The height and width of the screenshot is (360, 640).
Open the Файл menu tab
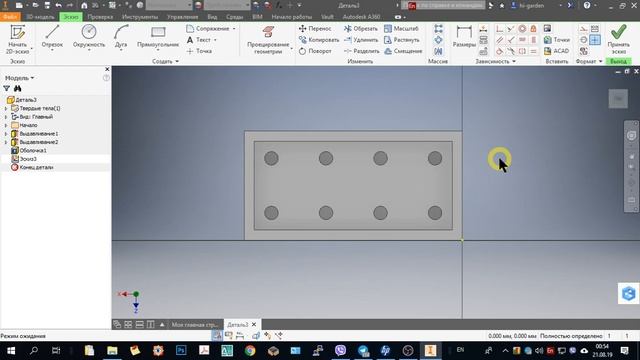tap(10, 17)
